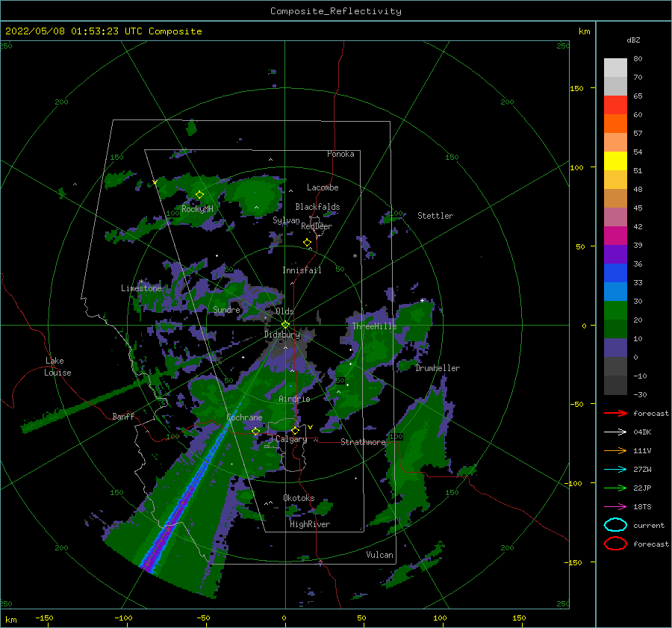Click the Strathmore city label
Screen dimensions: 672x628
[x=363, y=442]
